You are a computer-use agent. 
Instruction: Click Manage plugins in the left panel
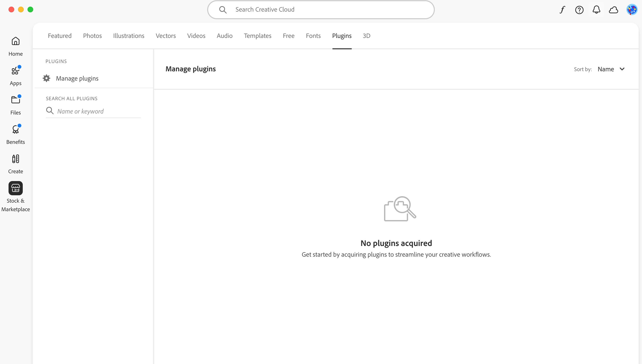77,78
